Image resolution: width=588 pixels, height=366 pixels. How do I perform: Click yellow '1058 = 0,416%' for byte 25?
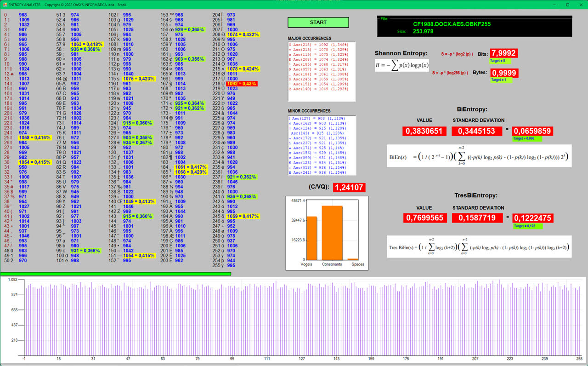pos(34,138)
